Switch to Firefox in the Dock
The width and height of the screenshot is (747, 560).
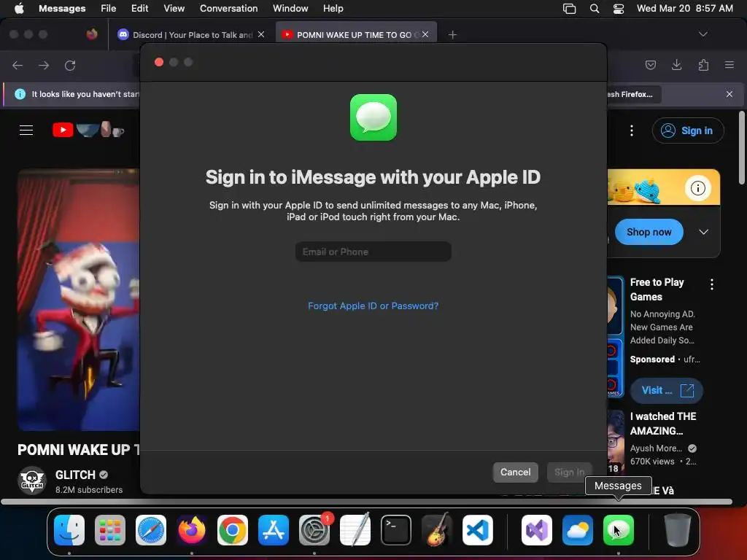192,530
